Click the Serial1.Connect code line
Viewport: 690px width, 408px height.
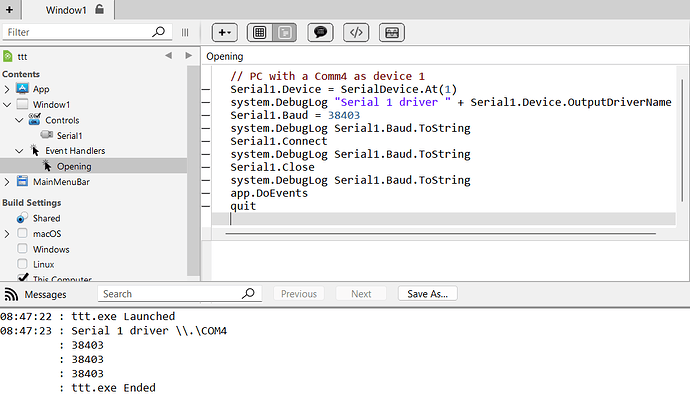click(x=279, y=141)
